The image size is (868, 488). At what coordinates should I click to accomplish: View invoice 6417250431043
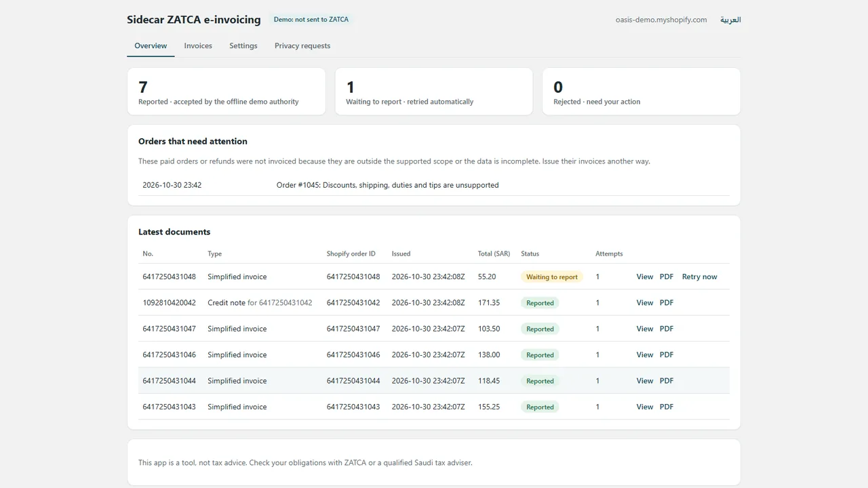click(645, 407)
